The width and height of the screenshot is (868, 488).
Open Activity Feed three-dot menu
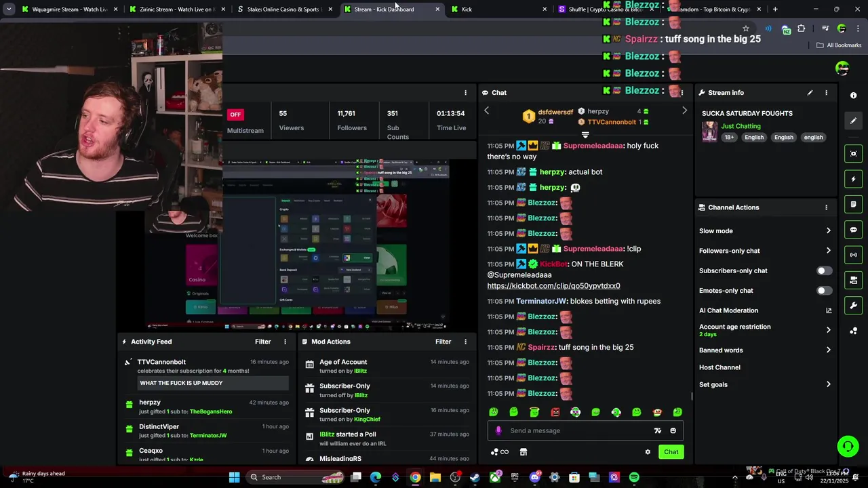(x=285, y=342)
